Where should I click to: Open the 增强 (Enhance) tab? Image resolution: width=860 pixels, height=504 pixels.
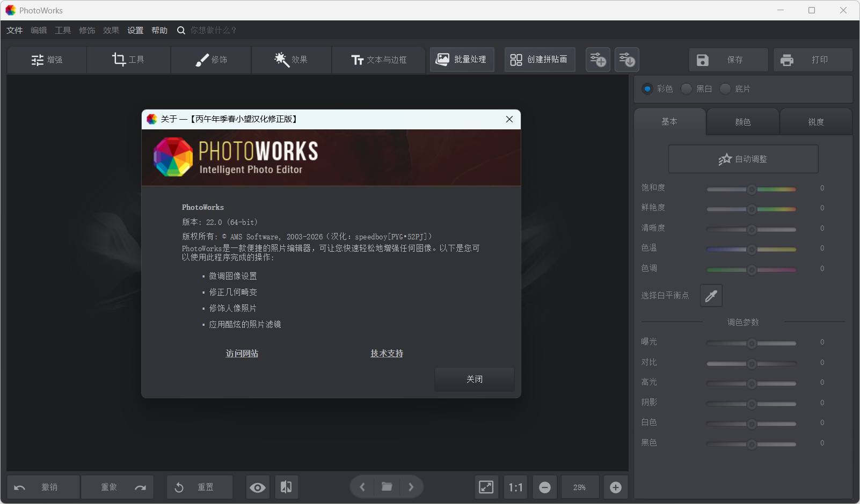[x=47, y=60]
